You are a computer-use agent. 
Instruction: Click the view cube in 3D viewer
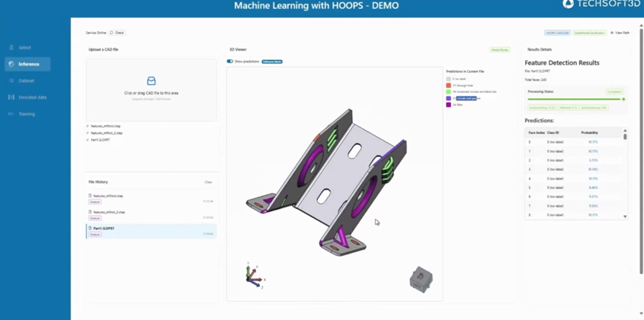[421, 280]
